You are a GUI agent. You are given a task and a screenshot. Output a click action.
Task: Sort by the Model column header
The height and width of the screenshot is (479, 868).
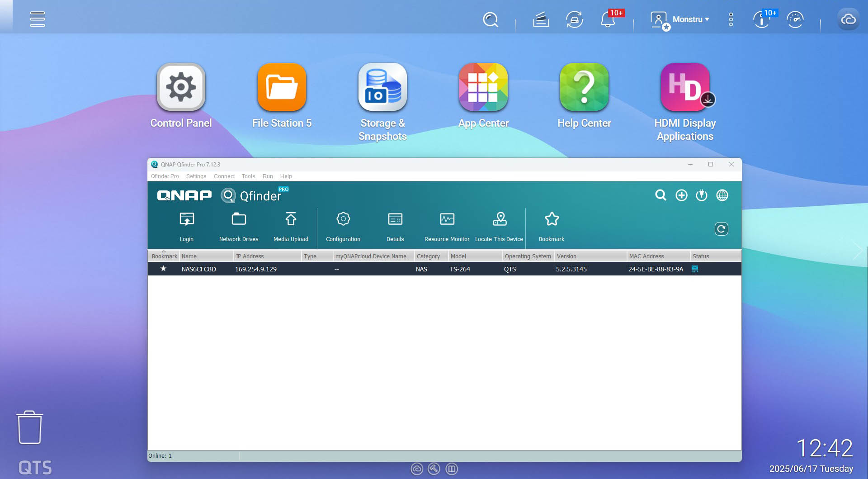click(475, 256)
